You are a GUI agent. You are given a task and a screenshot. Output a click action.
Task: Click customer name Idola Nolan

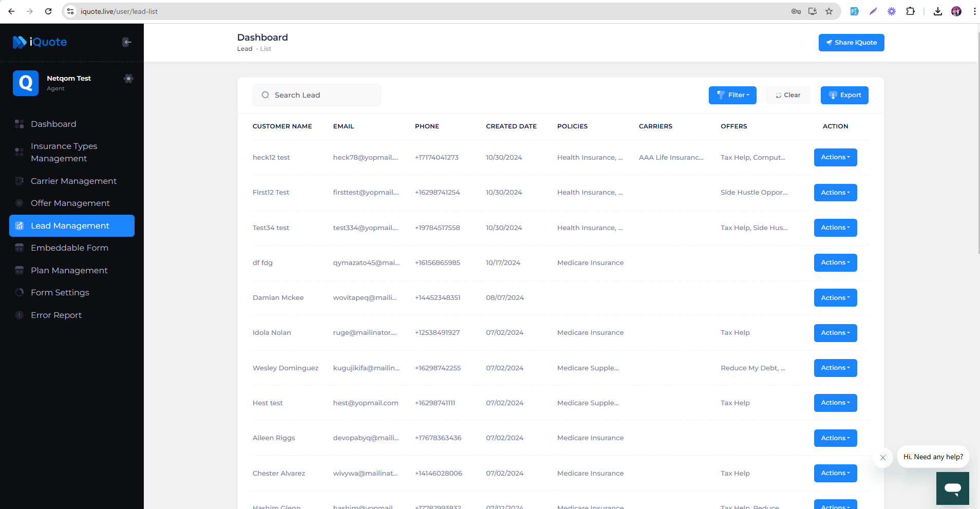272,333
